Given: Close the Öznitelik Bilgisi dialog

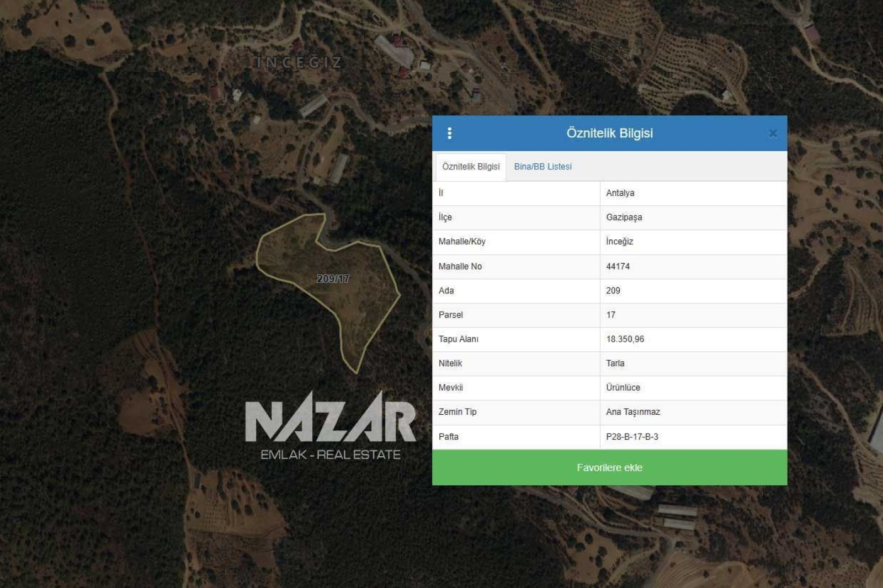Looking at the screenshot, I should (773, 133).
